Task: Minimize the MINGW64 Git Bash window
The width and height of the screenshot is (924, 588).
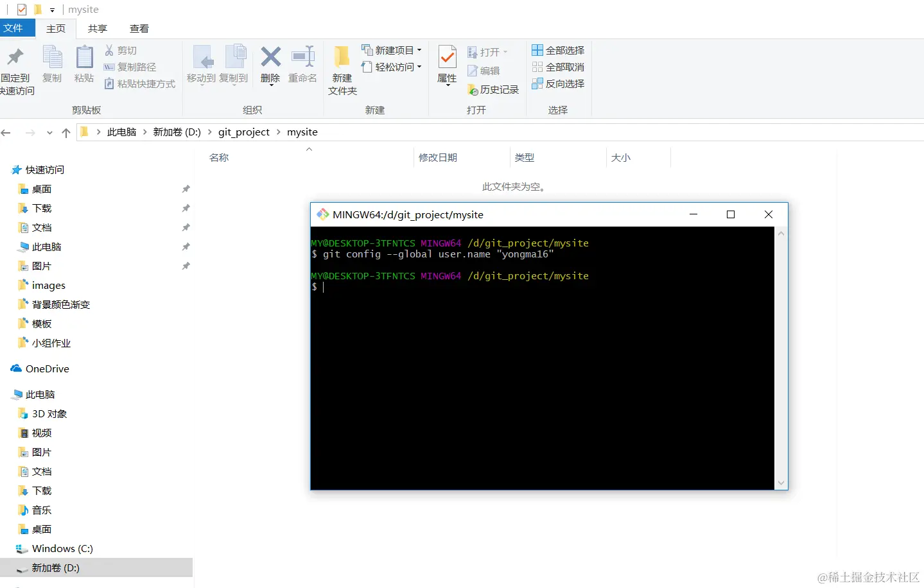Action: click(x=693, y=214)
